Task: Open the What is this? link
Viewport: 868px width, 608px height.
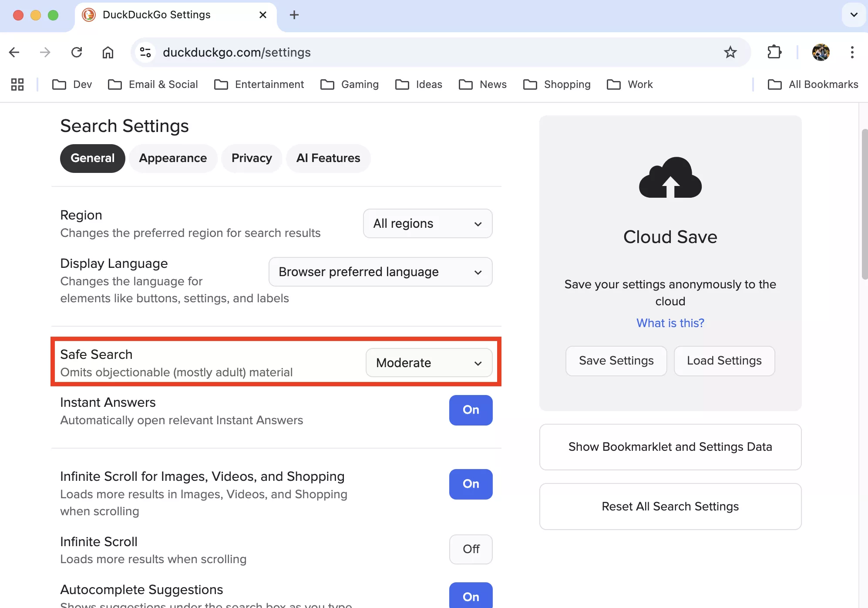Action: click(670, 323)
